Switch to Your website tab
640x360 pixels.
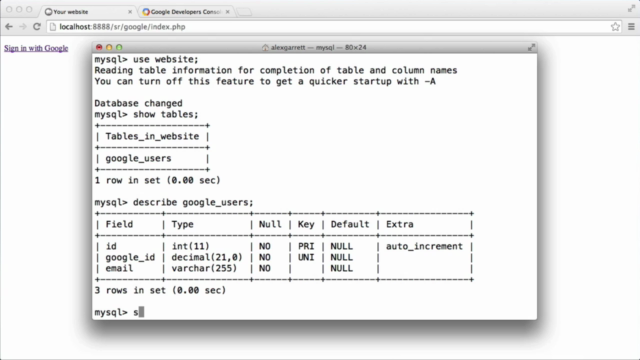click(x=88, y=12)
